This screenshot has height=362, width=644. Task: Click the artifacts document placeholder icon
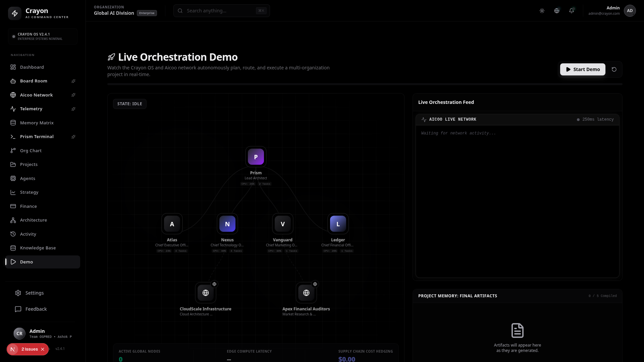[x=518, y=330]
